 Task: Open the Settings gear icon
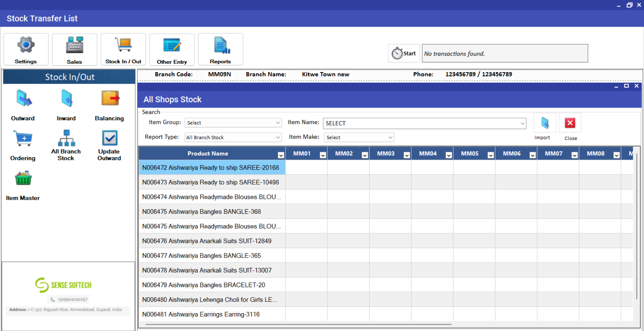point(26,49)
